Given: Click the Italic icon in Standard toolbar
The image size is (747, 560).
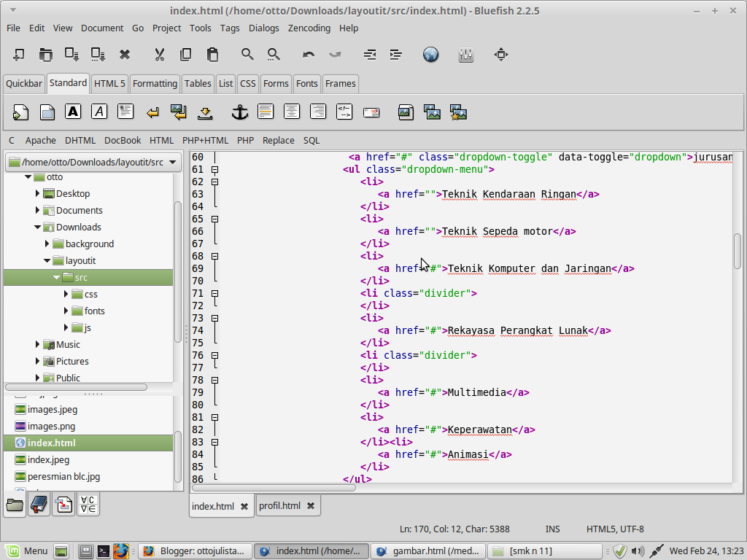Looking at the screenshot, I should pyautogui.click(x=99, y=112).
